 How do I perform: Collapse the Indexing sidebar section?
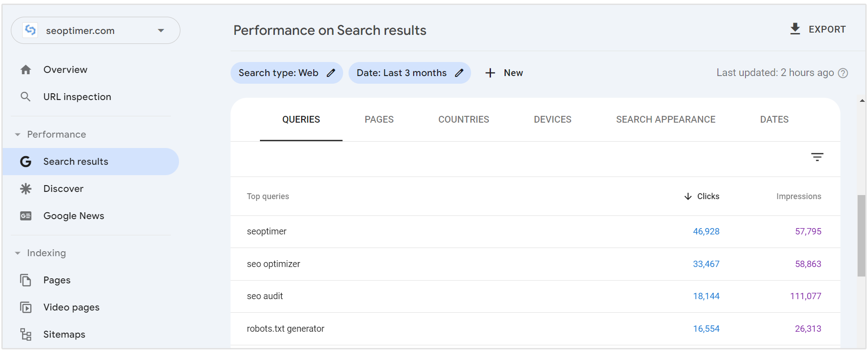(x=18, y=253)
